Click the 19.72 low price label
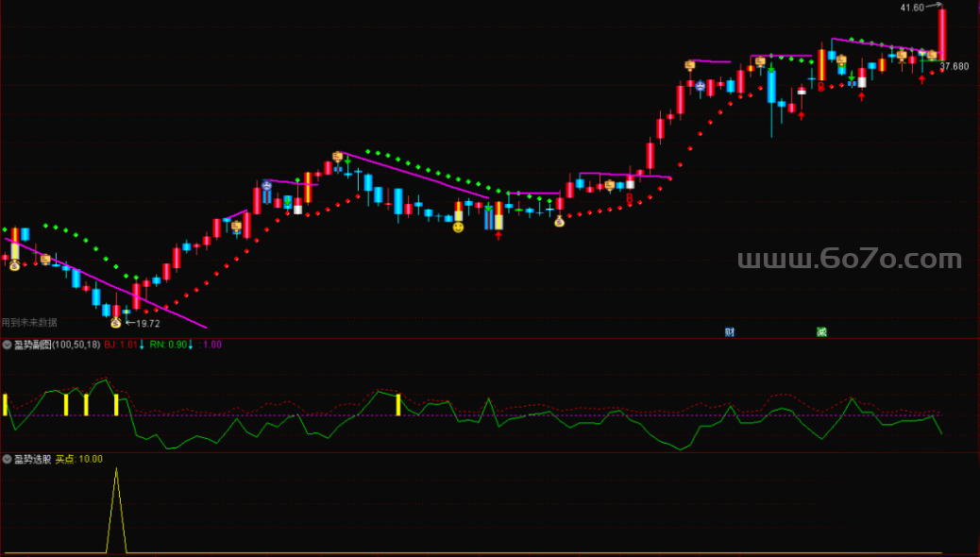Image resolution: width=980 pixels, height=557 pixels. [148, 323]
